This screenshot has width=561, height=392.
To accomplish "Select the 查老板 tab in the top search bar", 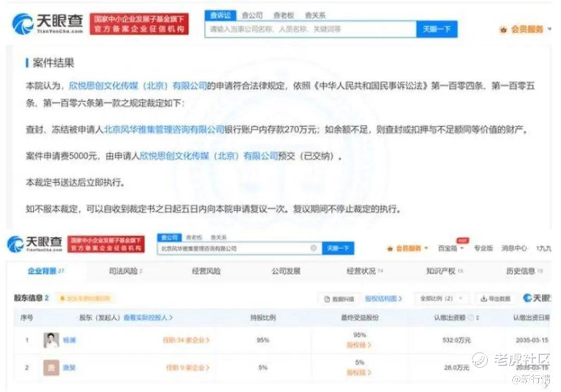I will click(284, 16).
